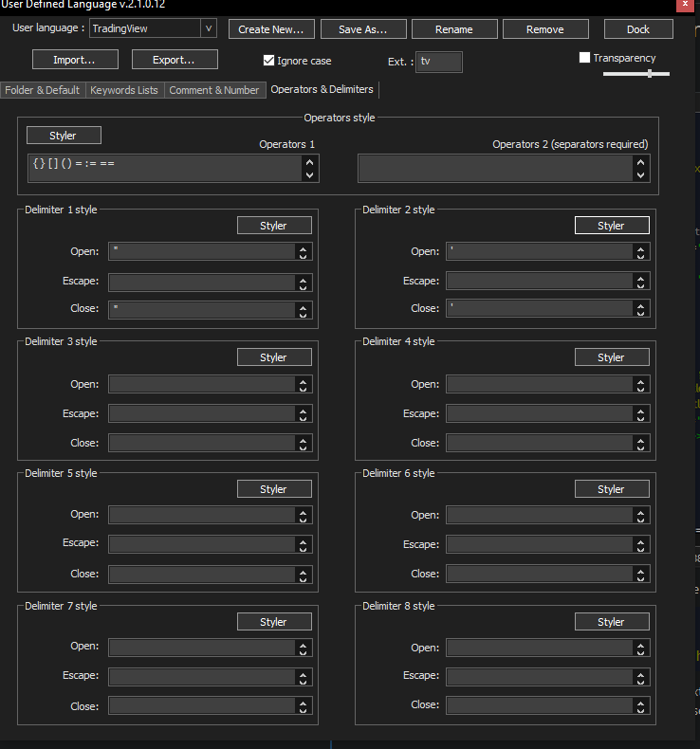Open the Delimiter 4 Styler
700x749 pixels.
pyautogui.click(x=612, y=357)
